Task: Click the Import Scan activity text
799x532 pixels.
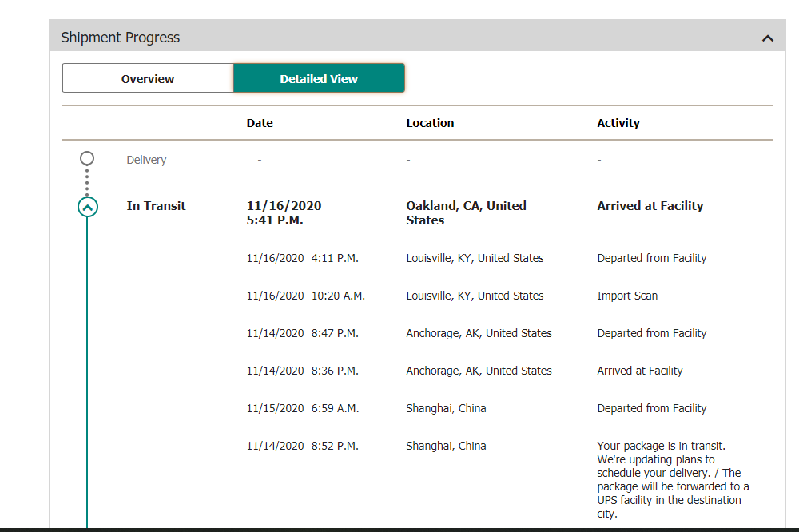Action: click(627, 296)
